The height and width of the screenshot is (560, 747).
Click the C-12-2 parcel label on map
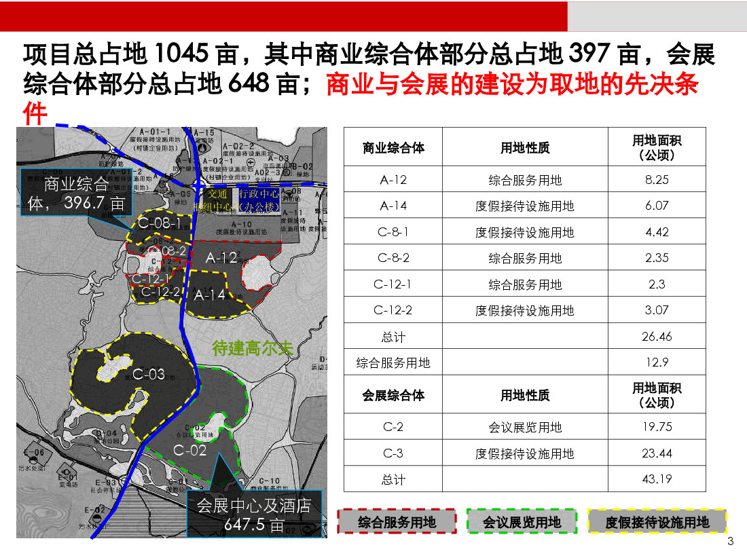click(160, 291)
